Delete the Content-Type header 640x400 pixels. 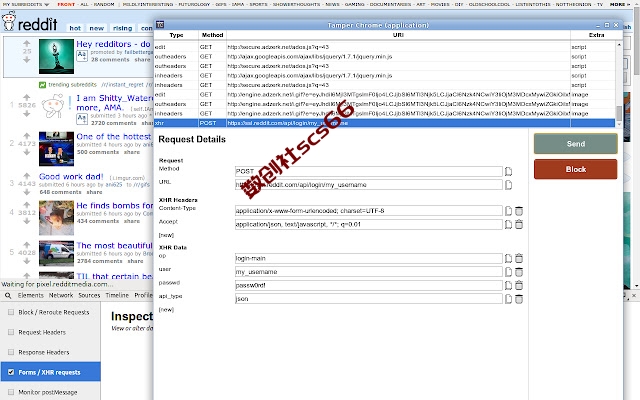519,211
